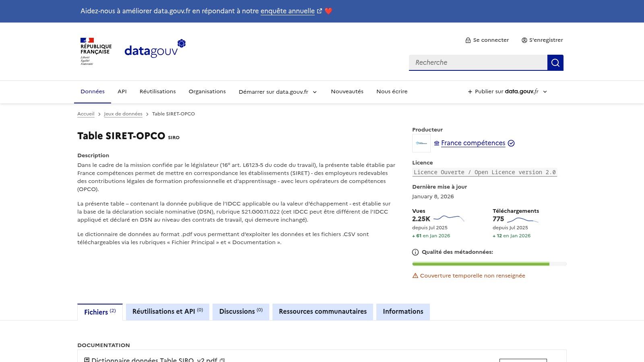
Task: Open the Démarrer sur data.gouv.fr dropdown
Action: click(278, 92)
